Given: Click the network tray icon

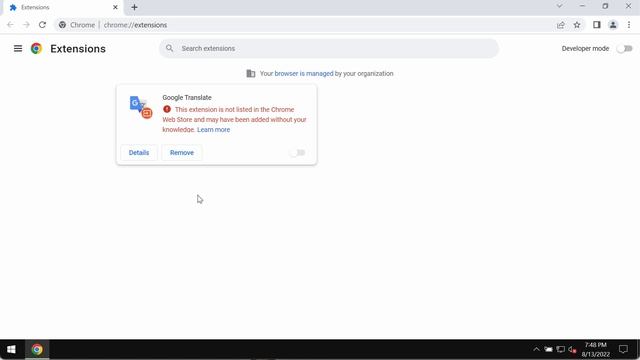Looking at the screenshot, I should [561, 349].
